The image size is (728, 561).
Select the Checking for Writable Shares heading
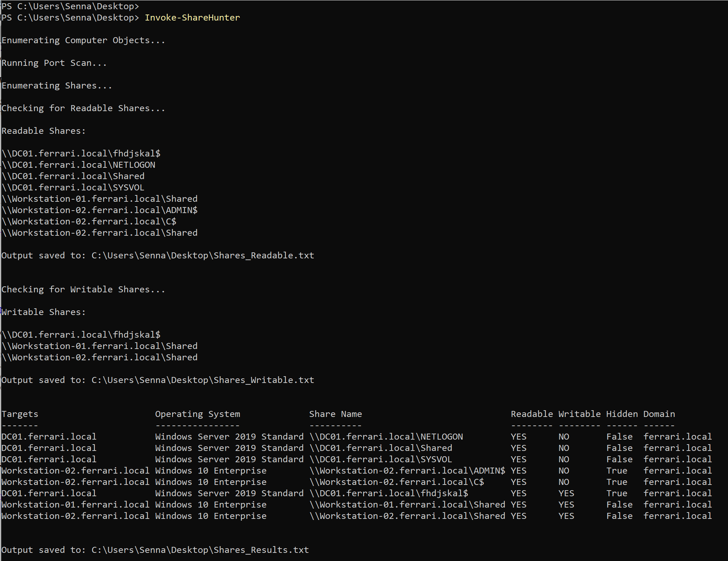click(83, 289)
